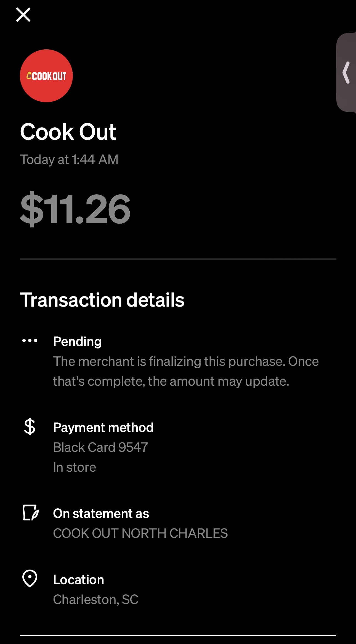Click the location pin icon

30,578
